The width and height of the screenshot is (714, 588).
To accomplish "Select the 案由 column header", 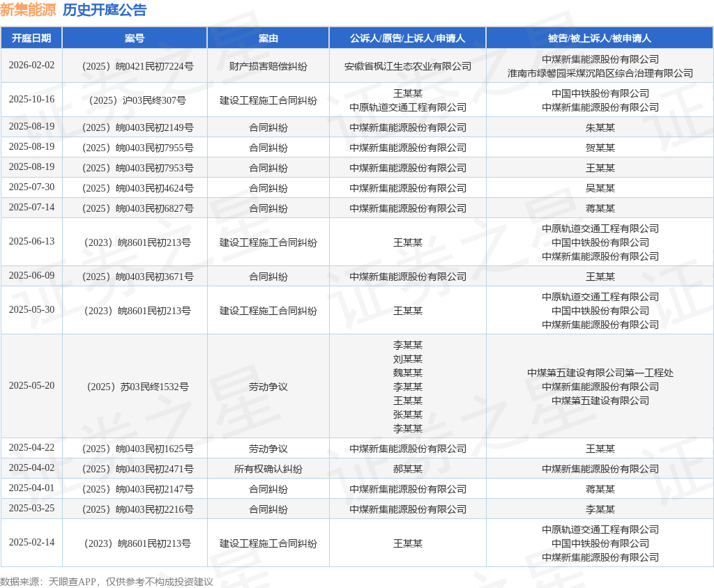I will (268, 38).
